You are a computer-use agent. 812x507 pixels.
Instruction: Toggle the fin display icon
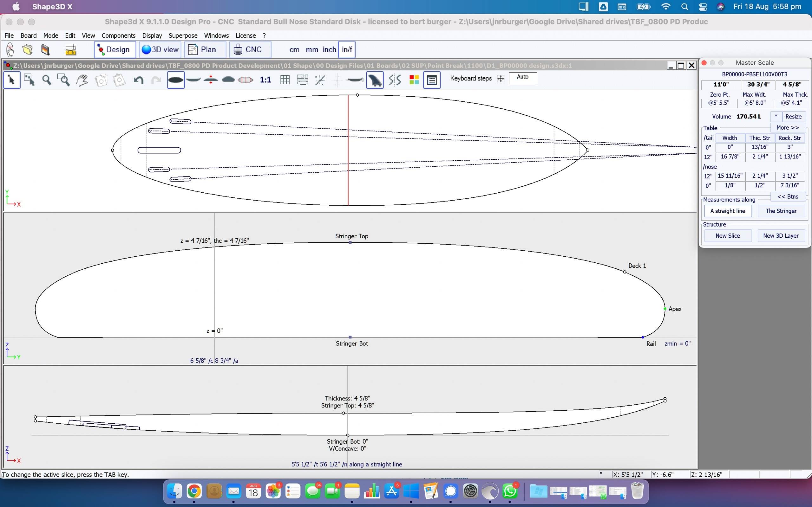375,80
